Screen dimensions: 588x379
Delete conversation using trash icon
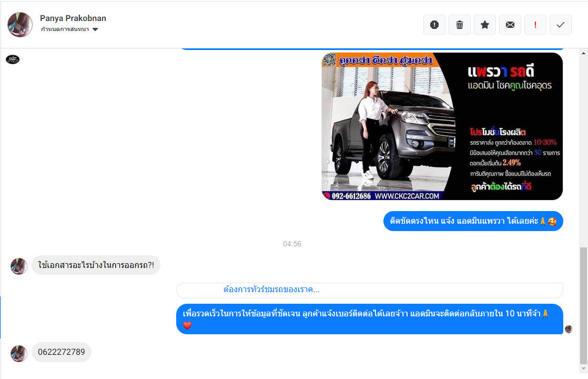[x=459, y=25]
